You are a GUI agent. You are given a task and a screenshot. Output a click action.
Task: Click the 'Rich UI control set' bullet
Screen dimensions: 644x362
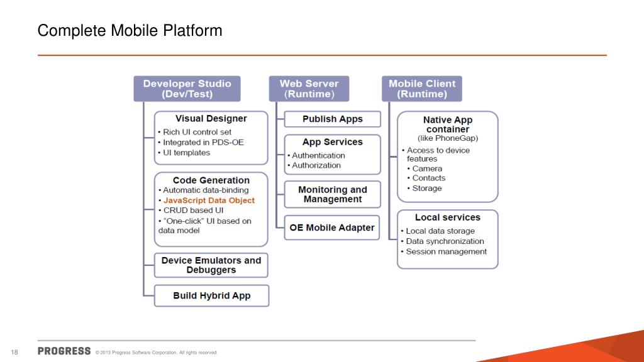tap(195, 132)
